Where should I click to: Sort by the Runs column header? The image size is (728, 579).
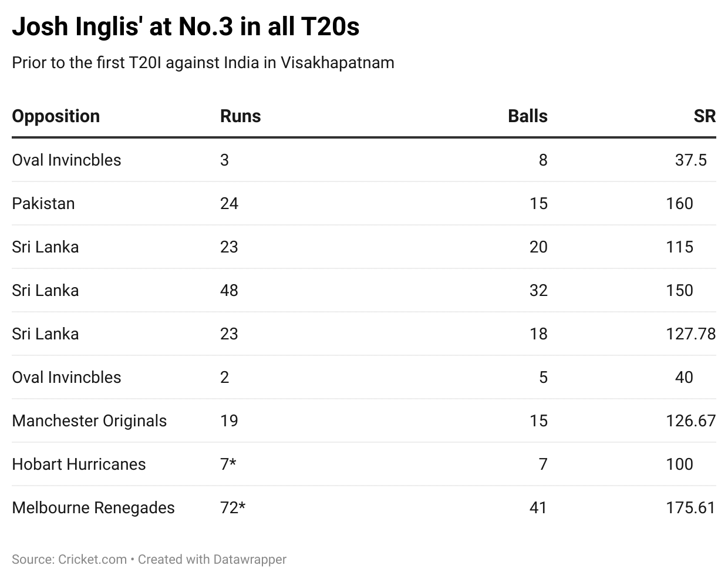pyautogui.click(x=240, y=116)
